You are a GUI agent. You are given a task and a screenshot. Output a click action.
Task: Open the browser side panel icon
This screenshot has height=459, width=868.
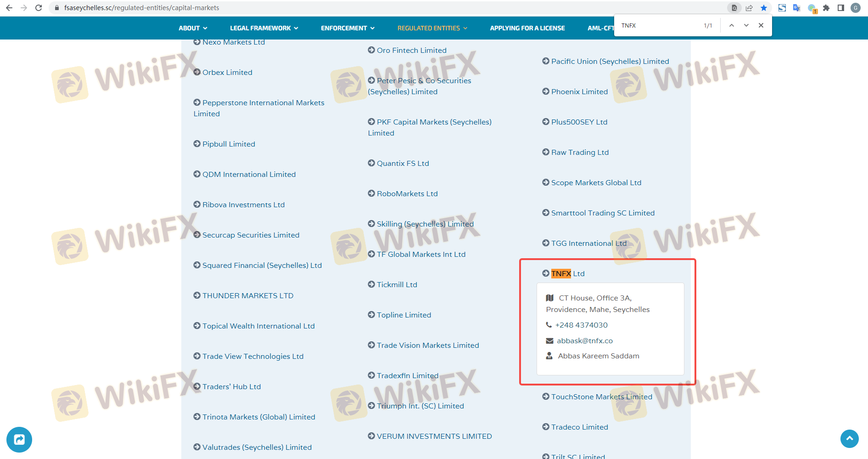point(841,8)
